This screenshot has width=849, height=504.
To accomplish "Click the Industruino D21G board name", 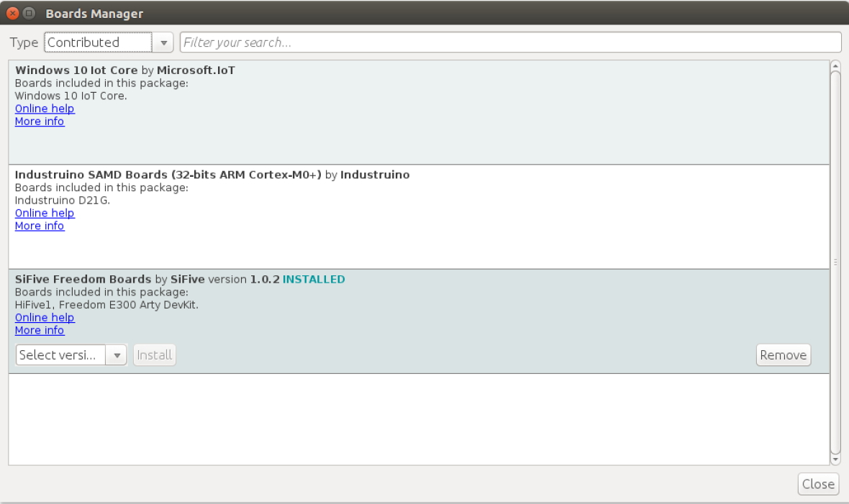I will pos(63,201).
